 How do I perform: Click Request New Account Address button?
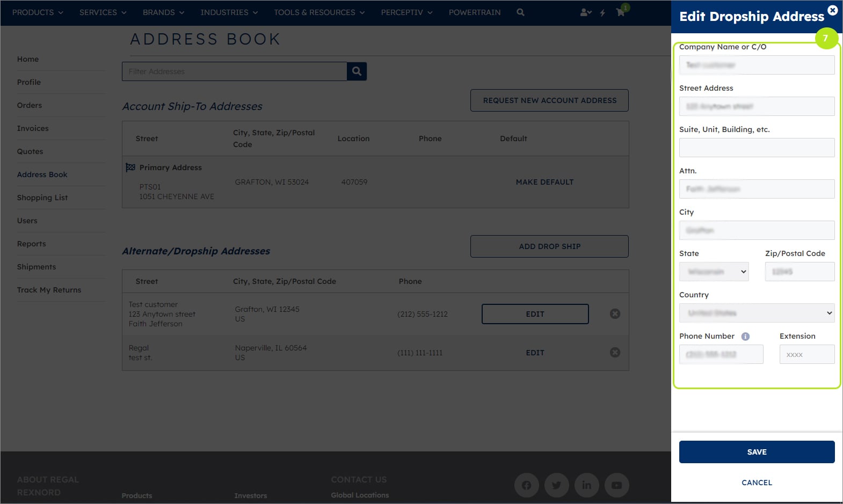pyautogui.click(x=549, y=100)
